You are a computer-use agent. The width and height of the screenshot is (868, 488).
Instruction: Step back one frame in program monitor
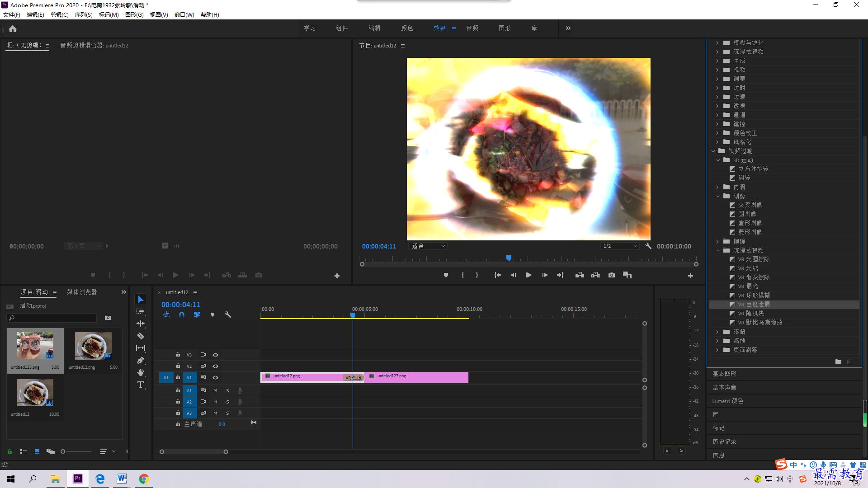pyautogui.click(x=513, y=275)
